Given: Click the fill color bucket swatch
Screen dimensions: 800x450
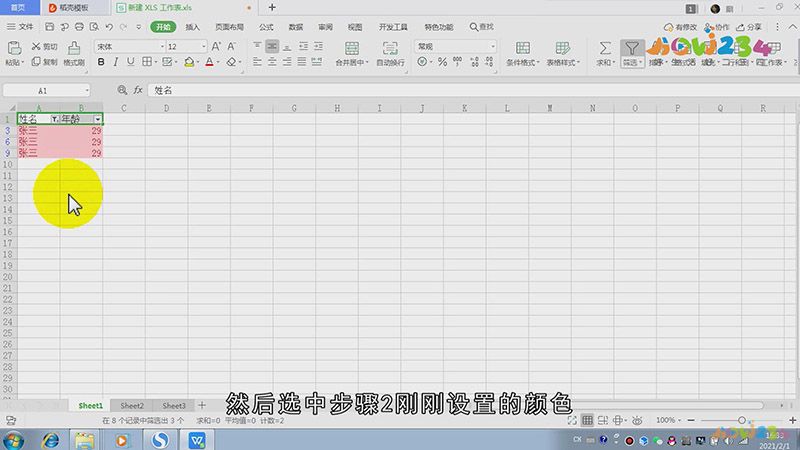Looking at the screenshot, I should pyautogui.click(x=189, y=62).
